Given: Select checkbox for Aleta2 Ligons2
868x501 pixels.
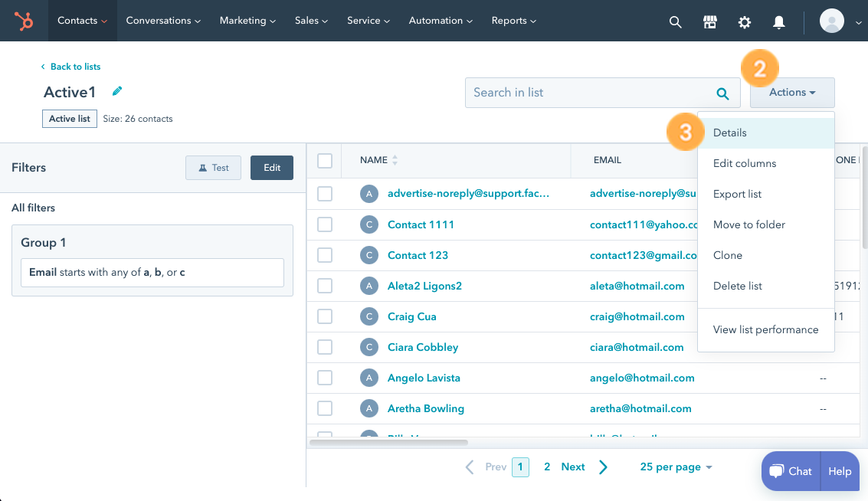Looking at the screenshot, I should pos(325,287).
